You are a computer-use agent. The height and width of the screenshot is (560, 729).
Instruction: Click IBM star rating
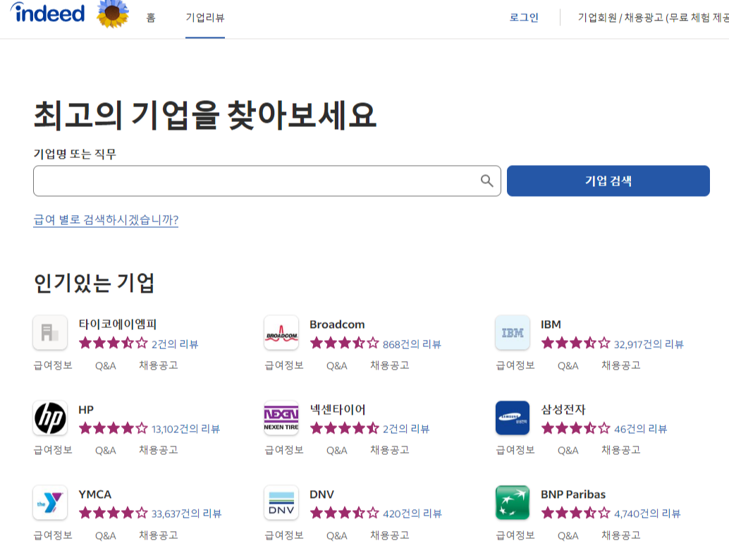point(575,343)
